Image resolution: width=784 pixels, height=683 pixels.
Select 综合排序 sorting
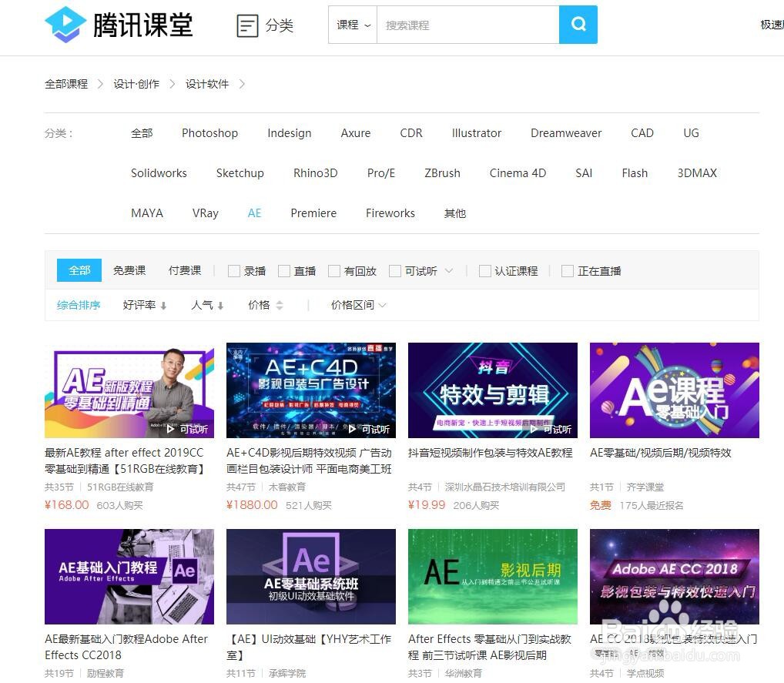coord(79,305)
